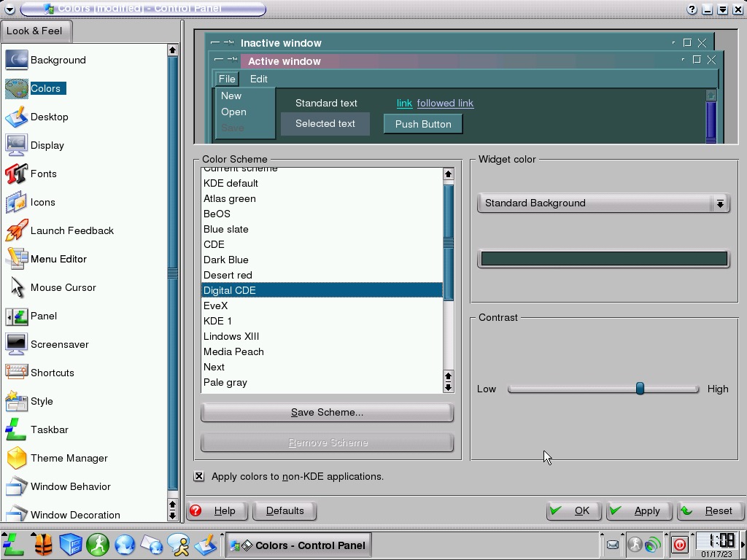Screen dimensions: 747x560
Task: Toggle Apply colors to non-KDE applications
Action: tap(199, 476)
